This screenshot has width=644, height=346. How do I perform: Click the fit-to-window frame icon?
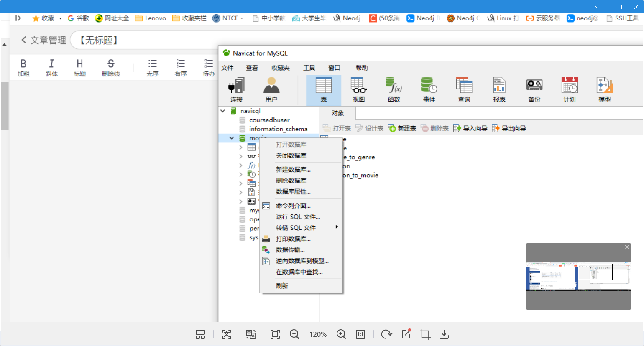click(275, 334)
